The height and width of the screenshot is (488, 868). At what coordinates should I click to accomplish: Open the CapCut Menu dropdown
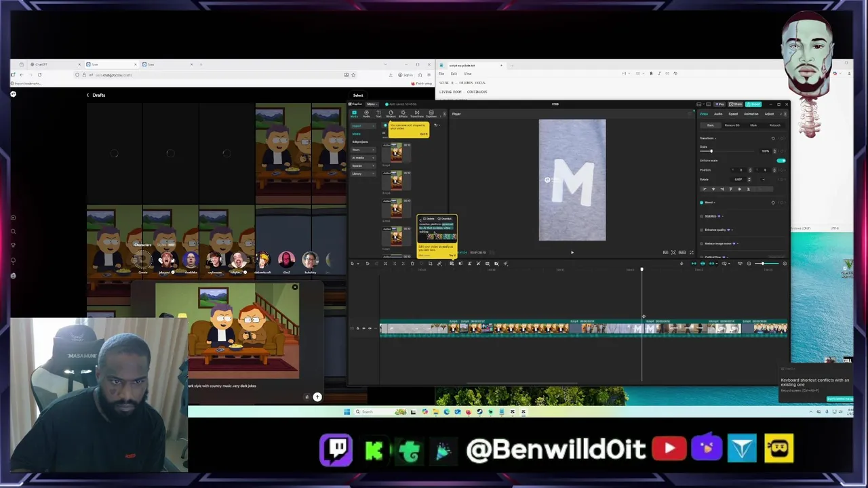point(372,104)
